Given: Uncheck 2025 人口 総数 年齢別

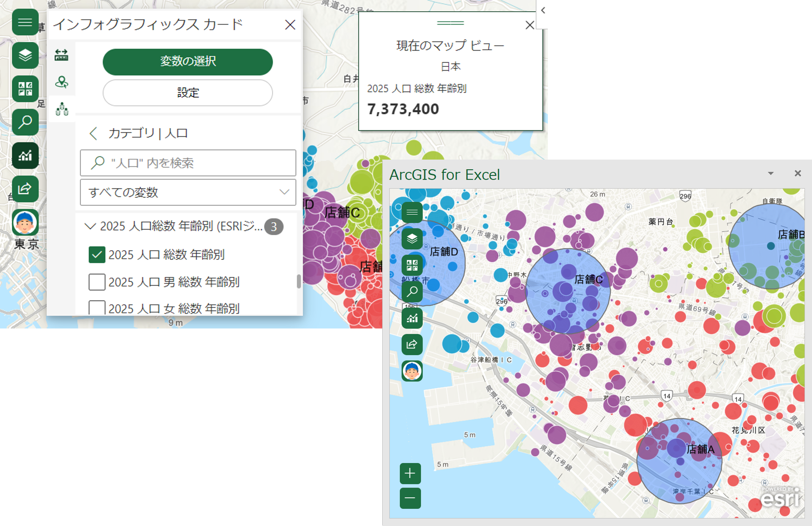Looking at the screenshot, I should coord(97,255).
